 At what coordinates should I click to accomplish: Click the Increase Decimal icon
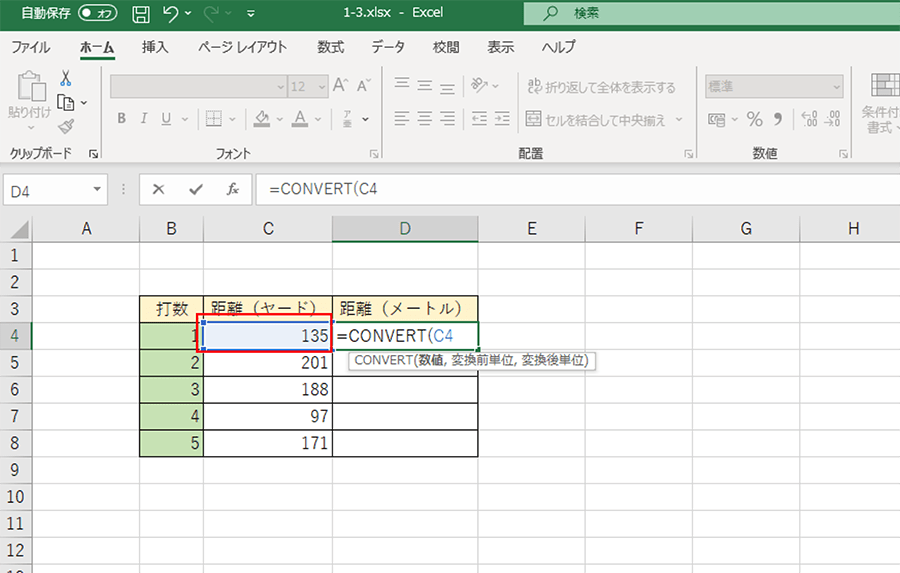tap(809, 119)
